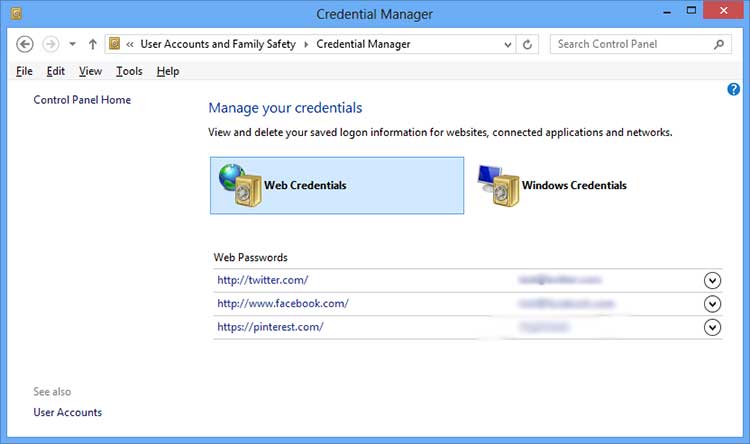Open the address bar history dropdown
The width and height of the screenshot is (750, 444).
coord(507,44)
